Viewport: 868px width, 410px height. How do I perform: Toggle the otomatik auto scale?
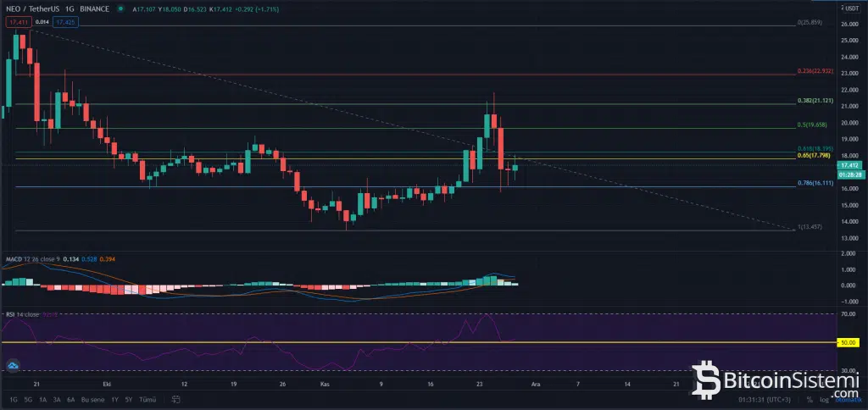(x=849, y=400)
